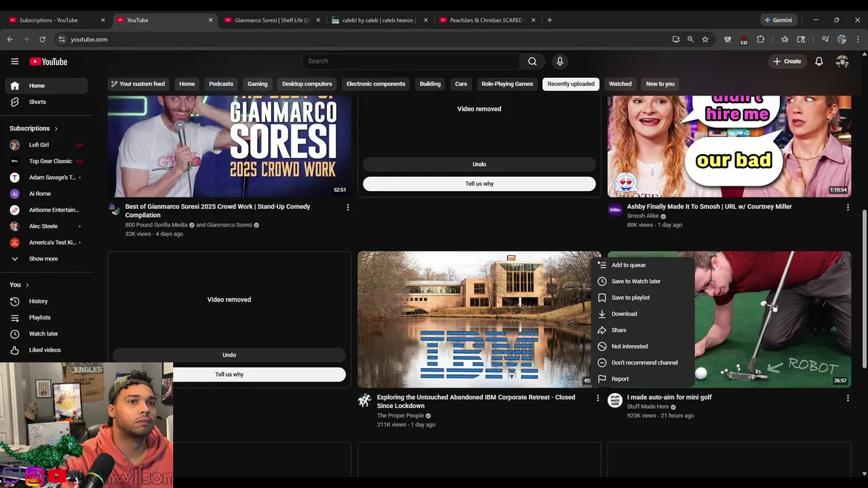Select Add to queue in context menu
This screenshot has height=488, width=868.
coord(643,265)
